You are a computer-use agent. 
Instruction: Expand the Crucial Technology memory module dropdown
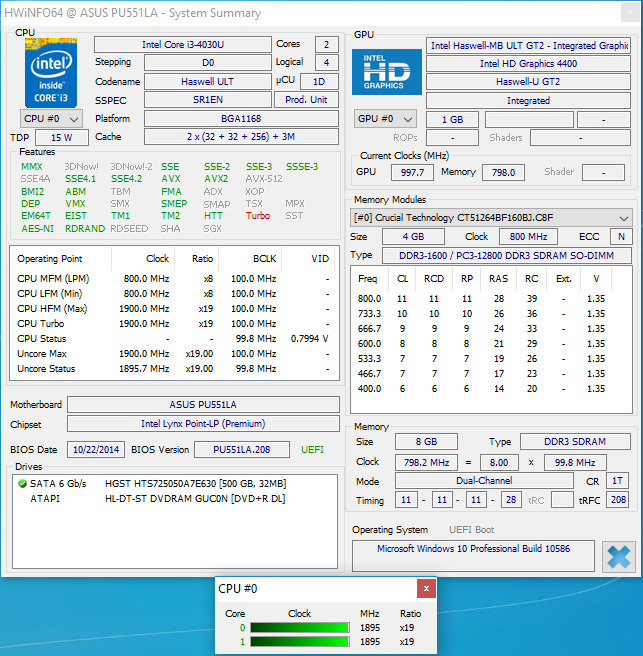point(491,218)
